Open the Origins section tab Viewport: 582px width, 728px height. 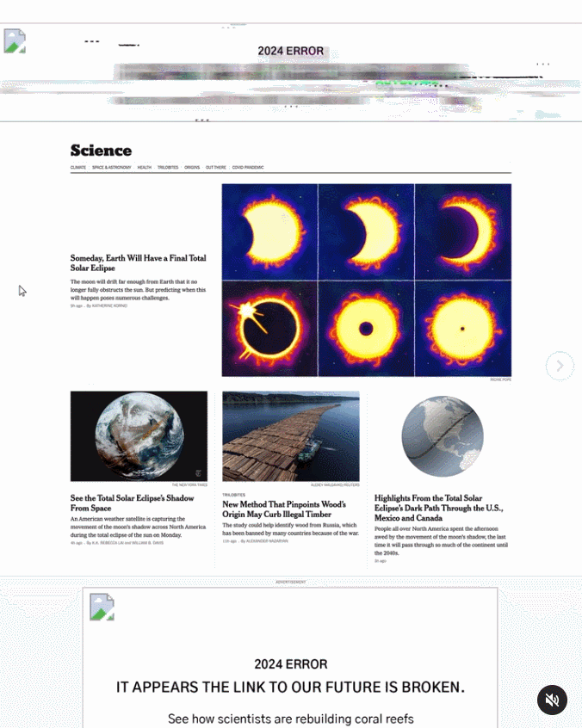[x=192, y=167]
